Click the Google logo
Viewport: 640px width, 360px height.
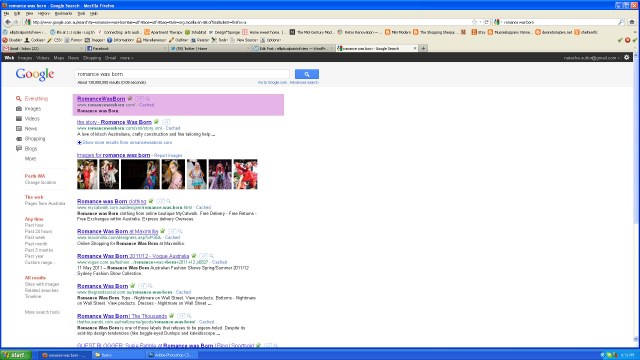point(35,74)
